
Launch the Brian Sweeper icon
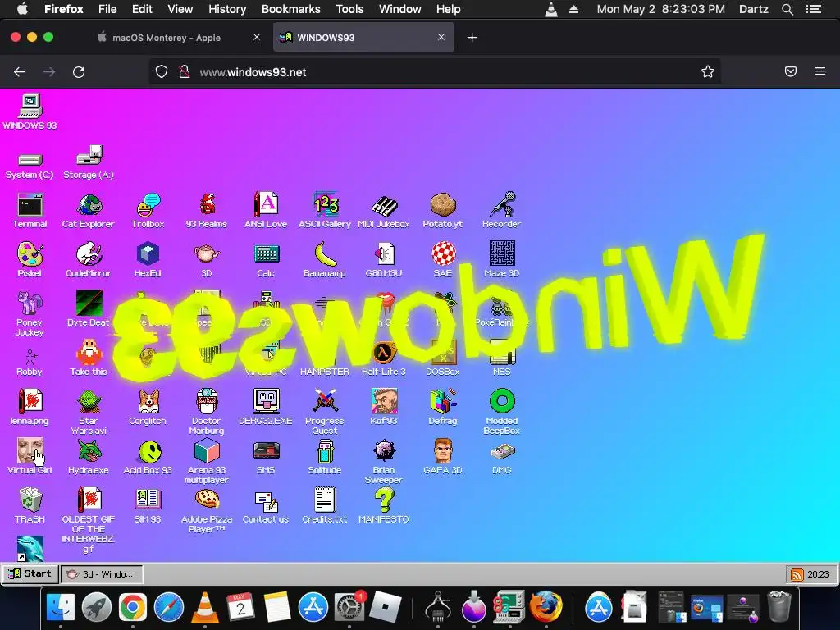click(384, 461)
